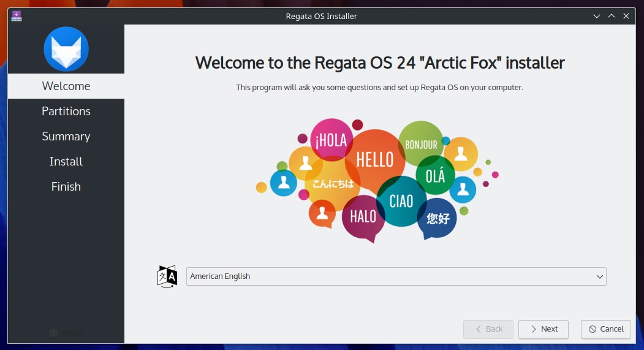Select the Summary step in sidebar

point(66,136)
